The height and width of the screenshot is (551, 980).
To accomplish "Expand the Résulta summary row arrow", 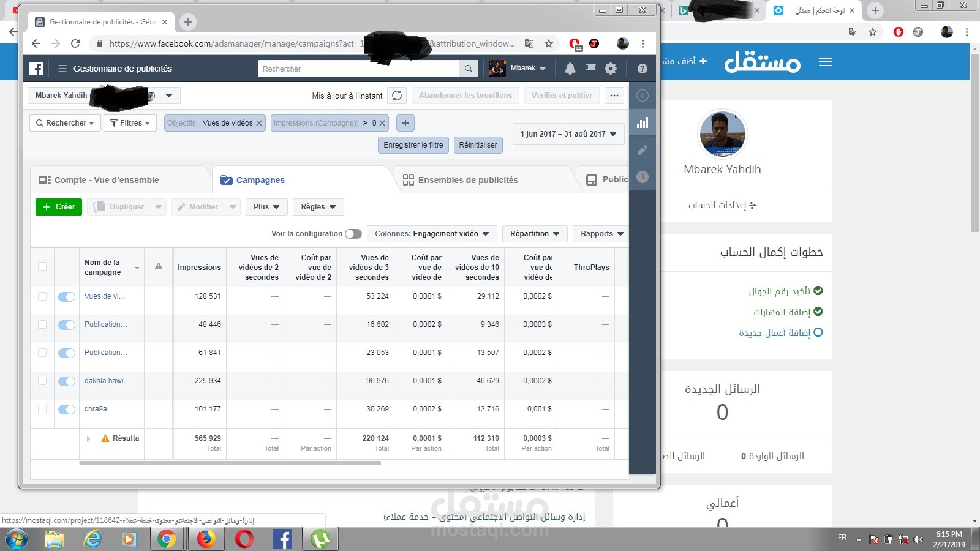I will coord(88,438).
